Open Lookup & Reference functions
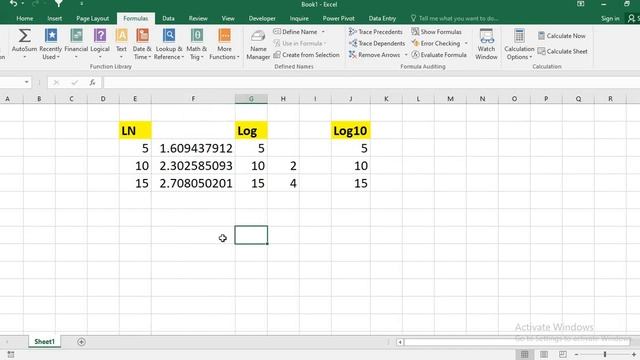This screenshot has height=360, width=640. [169, 44]
